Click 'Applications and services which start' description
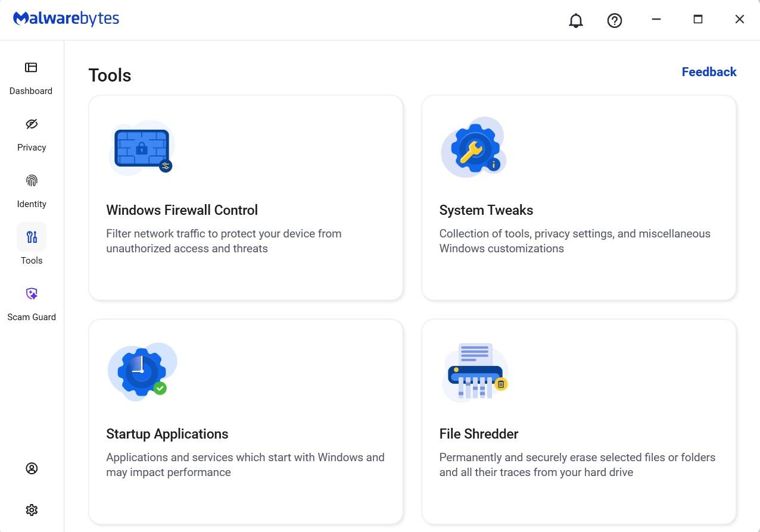The height and width of the screenshot is (532, 760). click(245, 465)
